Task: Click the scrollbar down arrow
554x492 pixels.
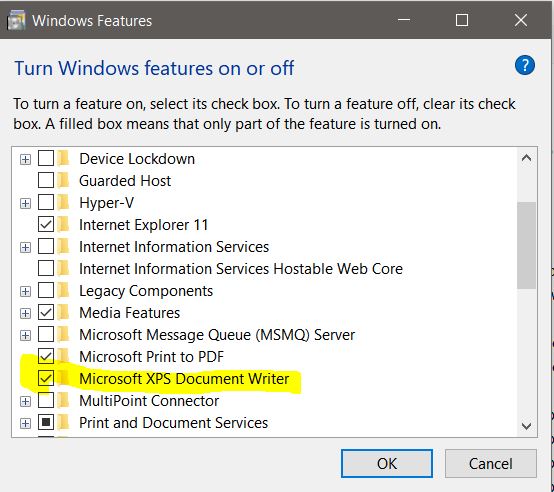Action: [526, 426]
